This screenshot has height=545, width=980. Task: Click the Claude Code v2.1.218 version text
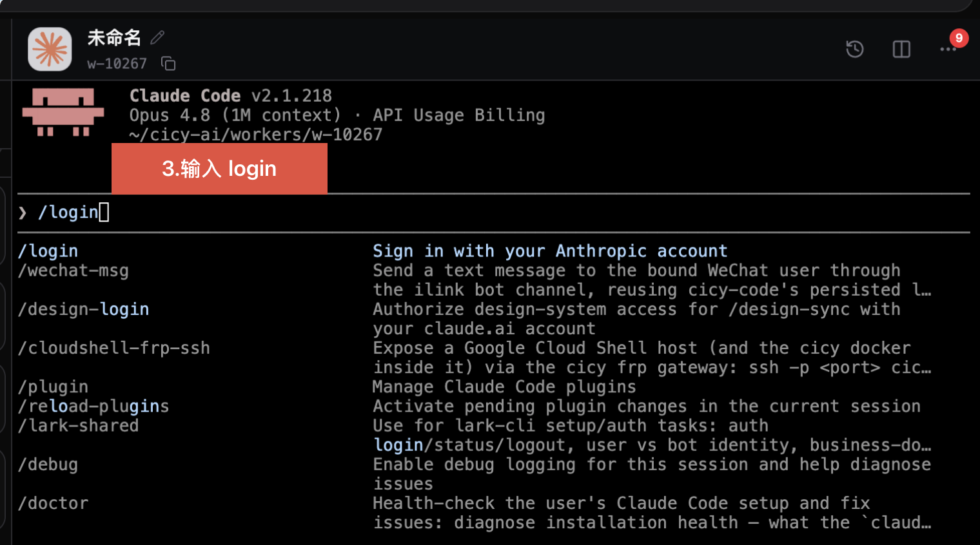coord(231,96)
